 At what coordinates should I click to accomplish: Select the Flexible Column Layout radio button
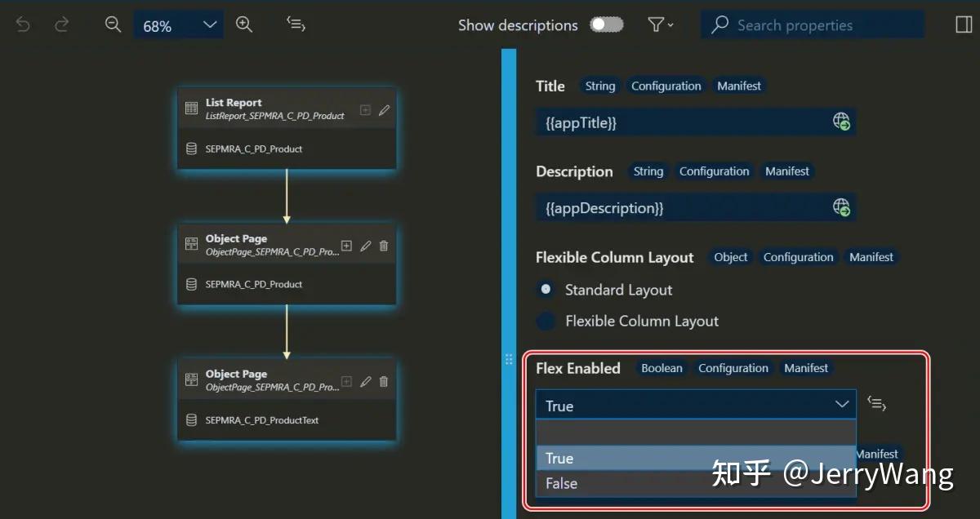pyautogui.click(x=545, y=321)
